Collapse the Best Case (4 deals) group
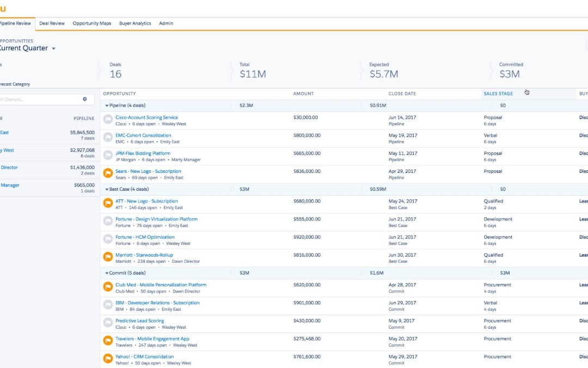Image resolution: width=588 pixels, height=368 pixels. coord(107,189)
